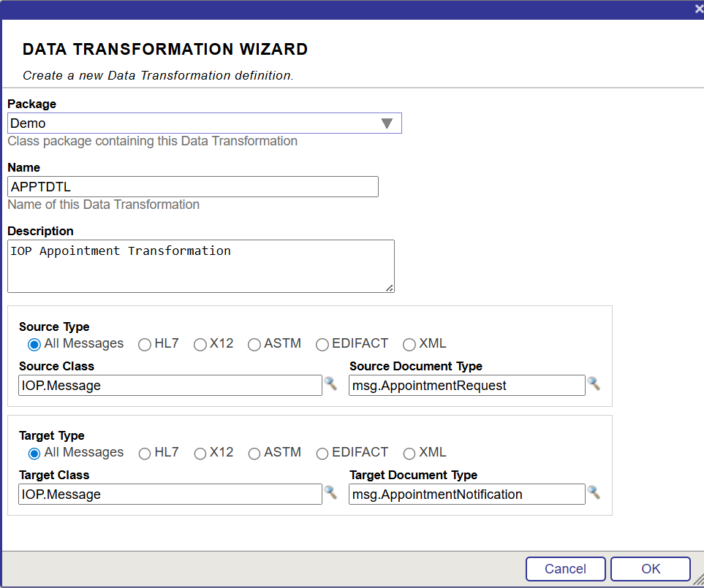The height and width of the screenshot is (588, 704).
Task: Click the msg.AppointmentNotification target document field
Action: point(466,495)
